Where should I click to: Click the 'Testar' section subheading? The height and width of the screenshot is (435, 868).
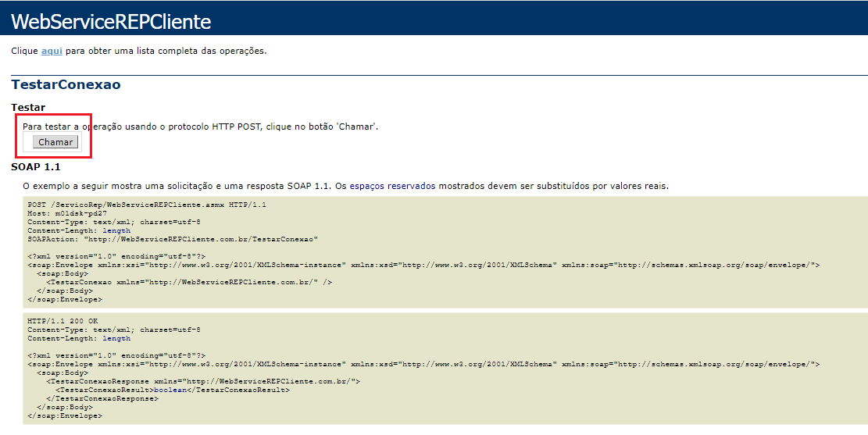click(28, 107)
